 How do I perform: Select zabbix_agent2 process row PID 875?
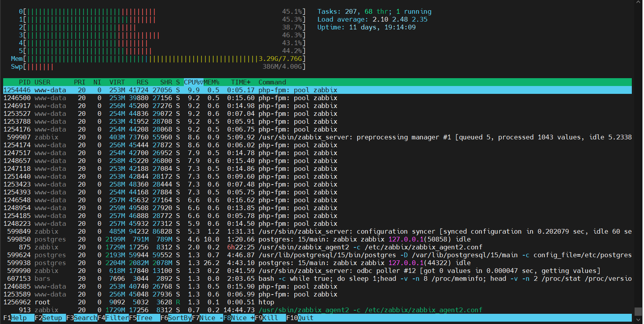tap(317, 247)
